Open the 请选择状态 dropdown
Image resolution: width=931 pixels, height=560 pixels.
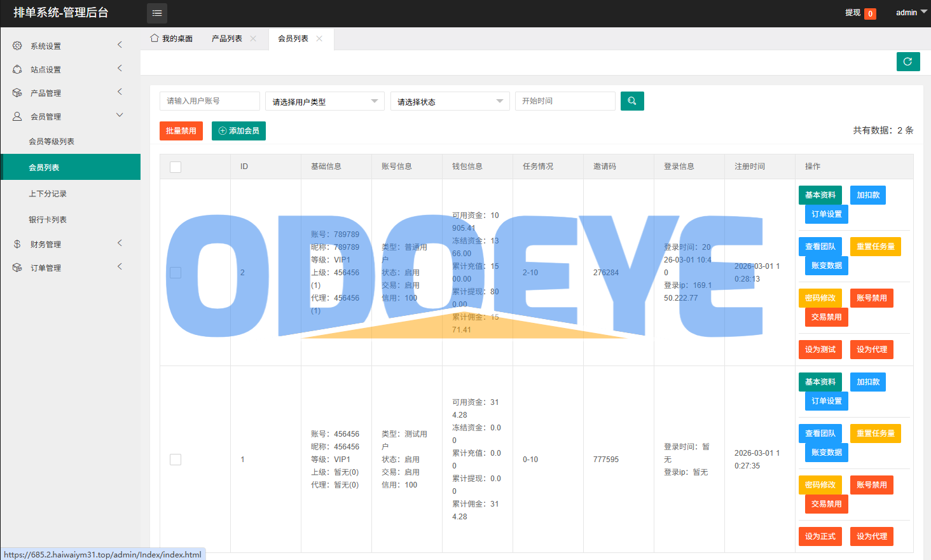point(450,100)
